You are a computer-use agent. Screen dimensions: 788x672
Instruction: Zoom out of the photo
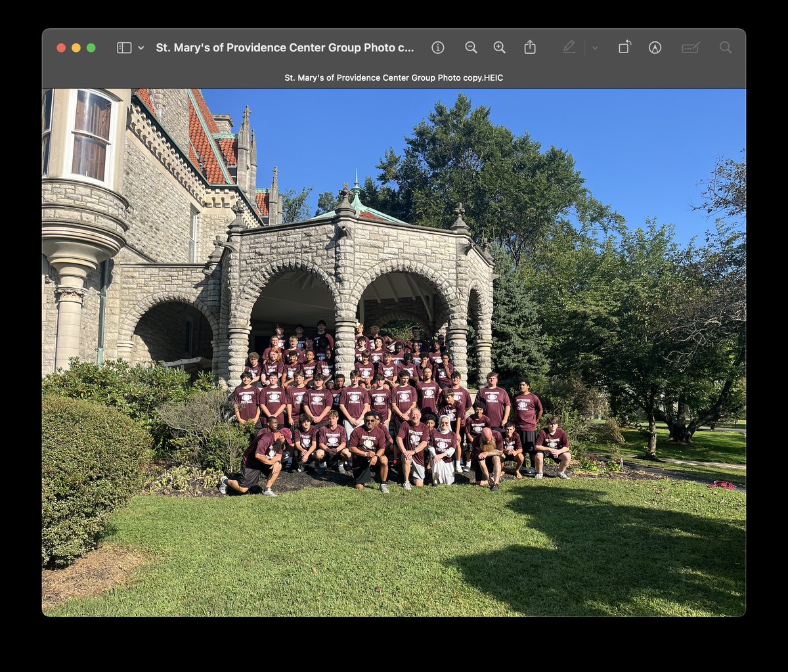click(x=471, y=47)
